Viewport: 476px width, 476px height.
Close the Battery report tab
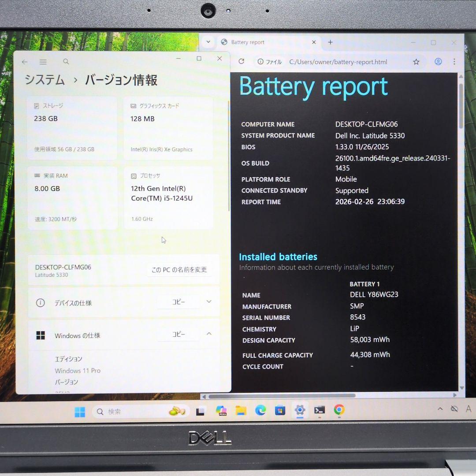point(314,42)
